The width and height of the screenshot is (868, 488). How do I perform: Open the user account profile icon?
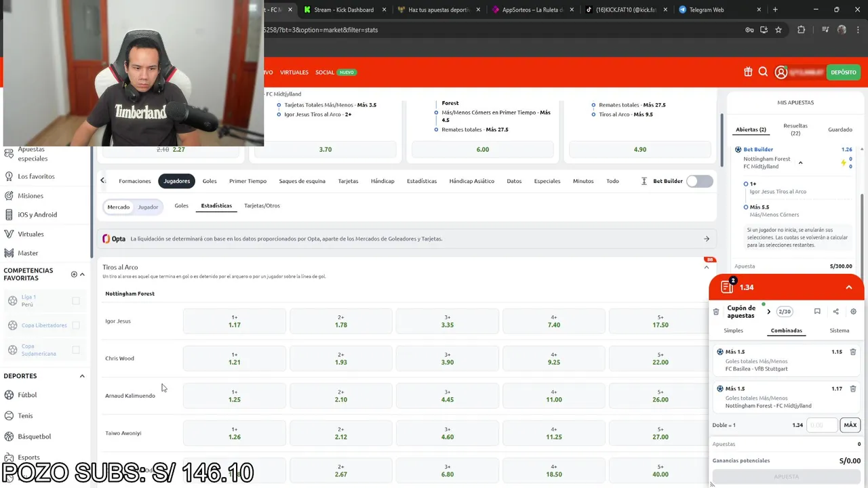pos(781,73)
